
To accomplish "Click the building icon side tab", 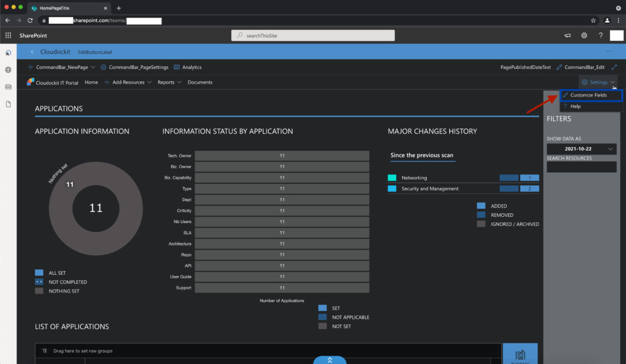I will [x=520, y=354].
